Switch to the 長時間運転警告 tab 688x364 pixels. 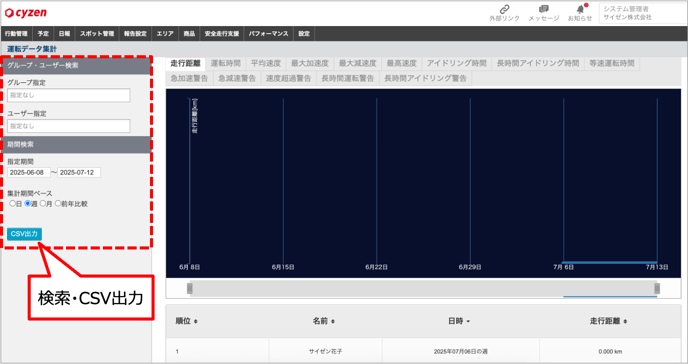click(x=348, y=78)
